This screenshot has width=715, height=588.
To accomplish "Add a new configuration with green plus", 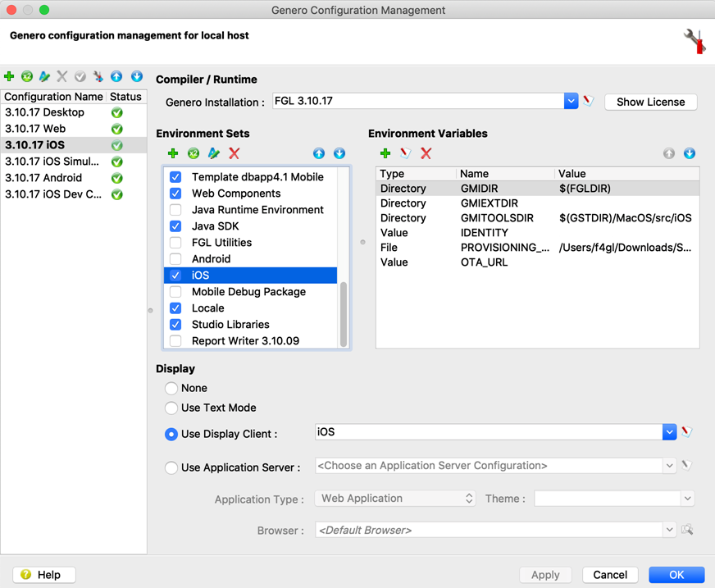I will coord(9,76).
